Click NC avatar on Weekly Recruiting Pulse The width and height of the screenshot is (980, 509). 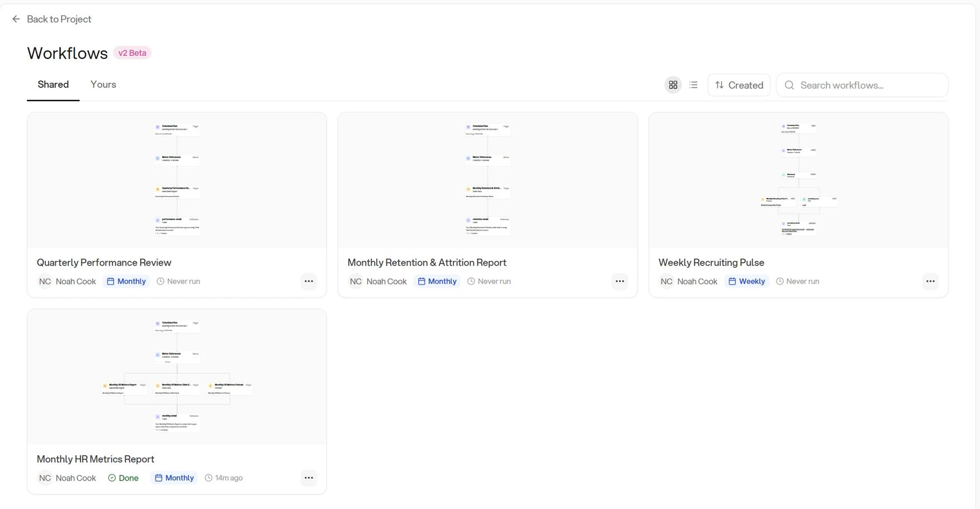pos(666,281)
